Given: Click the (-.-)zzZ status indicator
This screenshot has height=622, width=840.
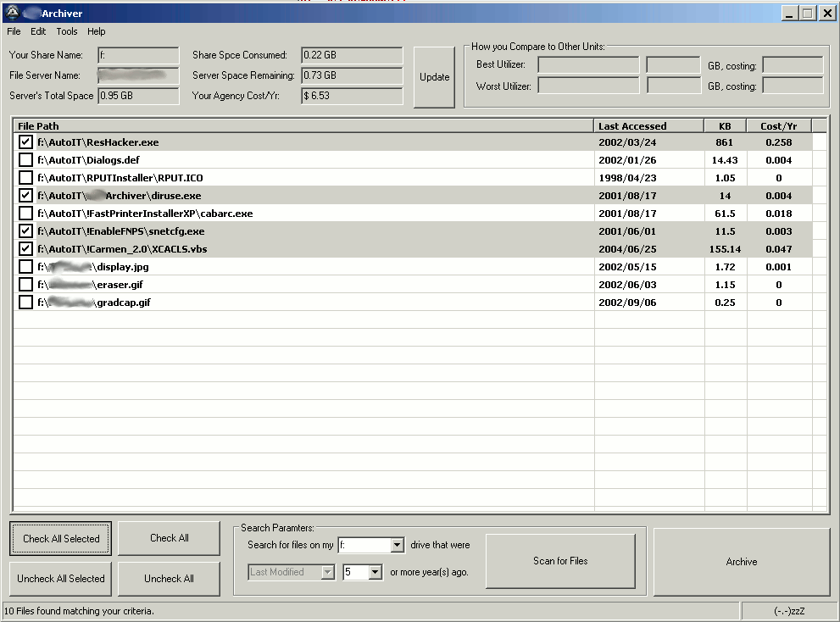Looking at the screenshot, I should (x=789, y=611).
